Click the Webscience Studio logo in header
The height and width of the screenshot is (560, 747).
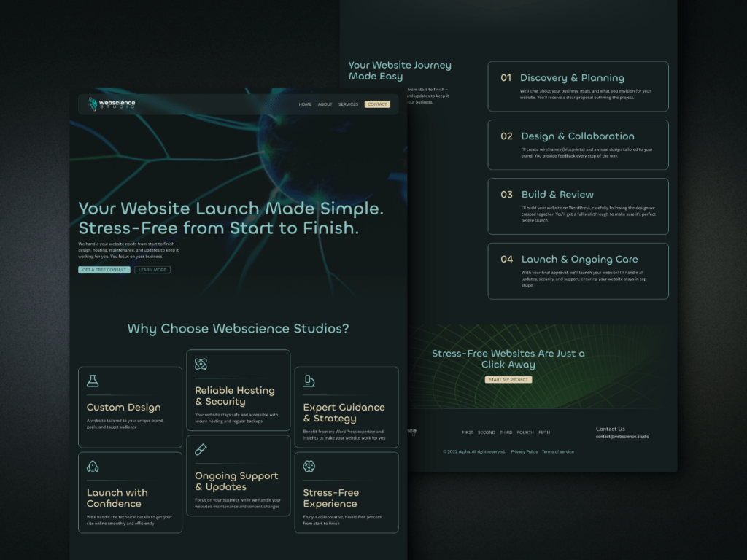pyautogui.click(x=112, y=104)
